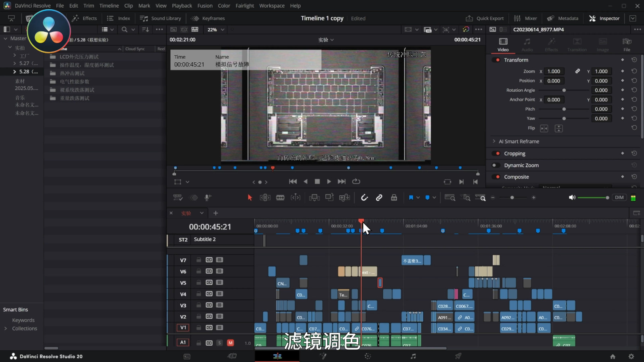Click the speaker volume mute icon

572,197
